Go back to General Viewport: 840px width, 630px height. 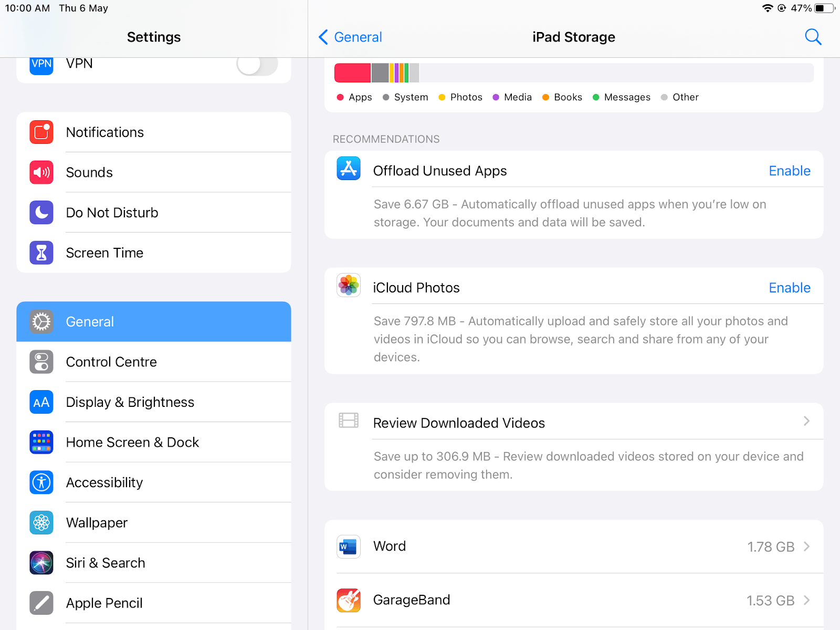351,37
